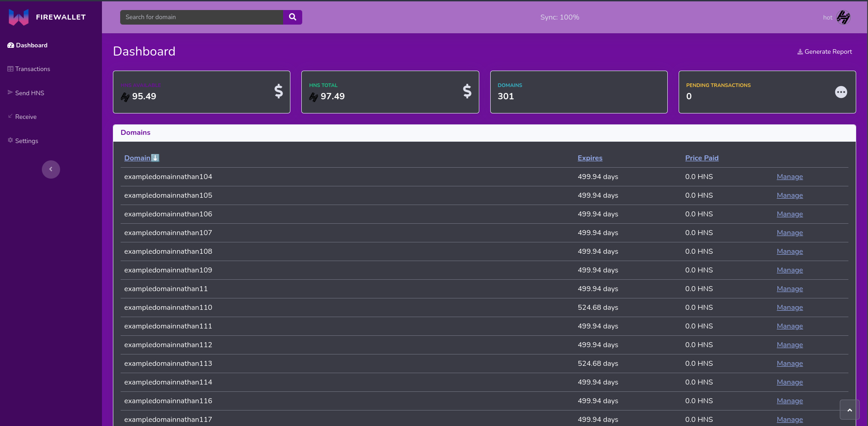Manage the exampledomainnathan104 domain
The width and height of the screenshot is (868, 426).
point(789,177)
